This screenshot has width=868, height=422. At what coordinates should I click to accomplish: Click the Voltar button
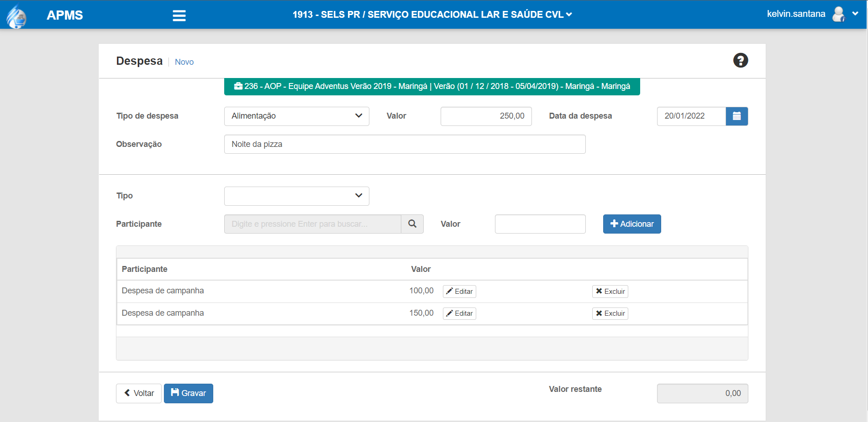(139, 393)
